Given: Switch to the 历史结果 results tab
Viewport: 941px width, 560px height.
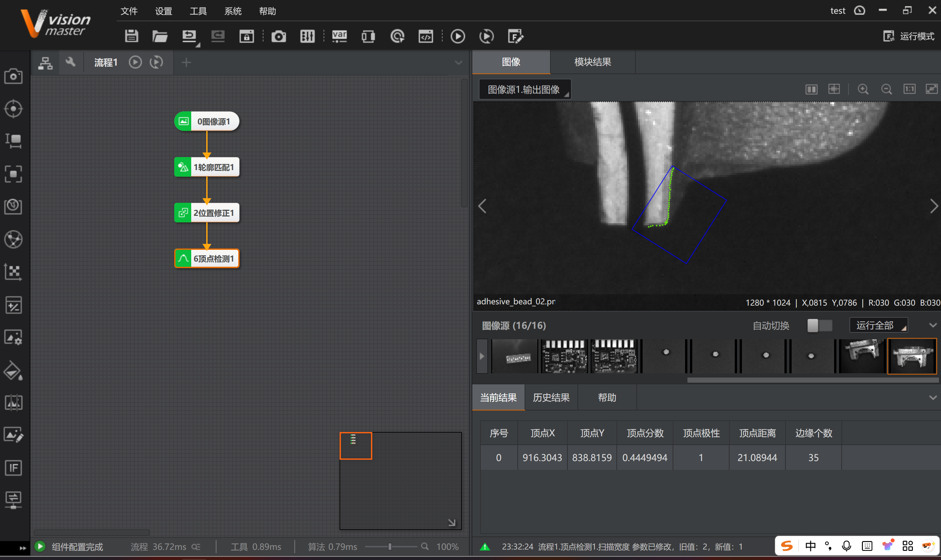Looking at the screenshot, I should (551, 398).
